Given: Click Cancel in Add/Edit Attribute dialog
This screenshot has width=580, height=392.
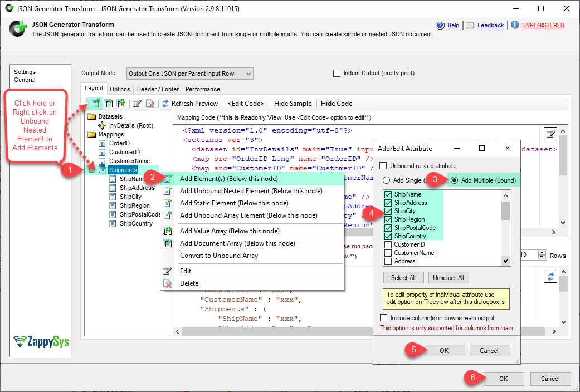Looking at the screenshot, I should pyautogui.click(x=489, y=351).
